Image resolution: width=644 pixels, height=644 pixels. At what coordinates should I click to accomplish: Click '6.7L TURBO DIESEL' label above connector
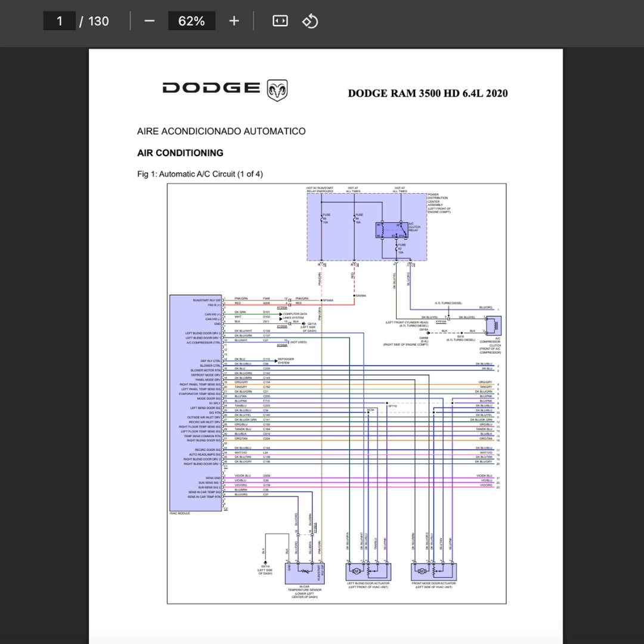pos(448,303)
